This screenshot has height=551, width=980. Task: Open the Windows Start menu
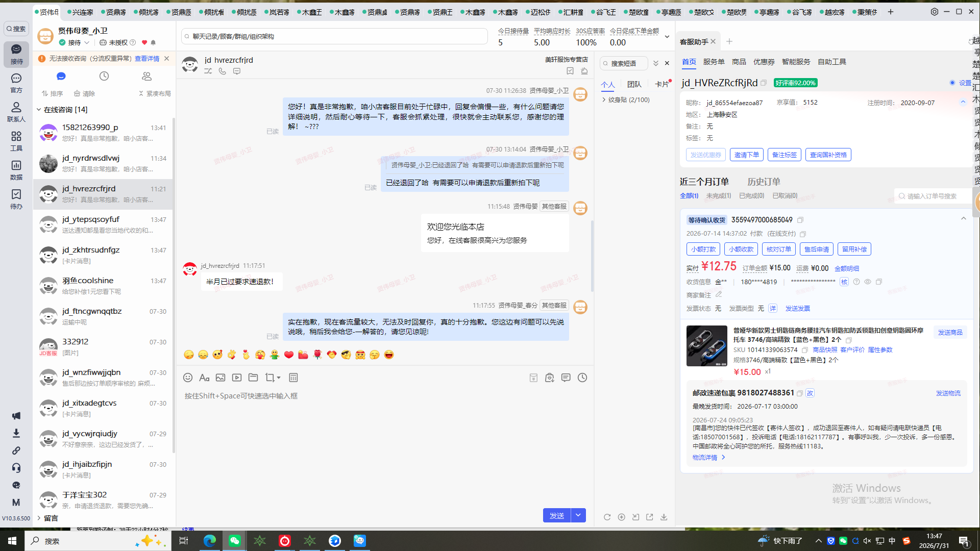pos(12,541)
